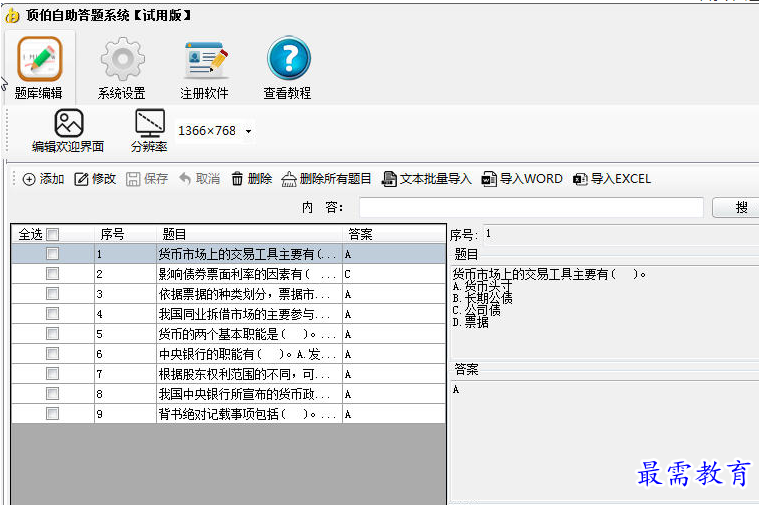Click 导入WORD import button
This screenshot has width=759, height=505.
pyautogui.click(x=522, y=179)
